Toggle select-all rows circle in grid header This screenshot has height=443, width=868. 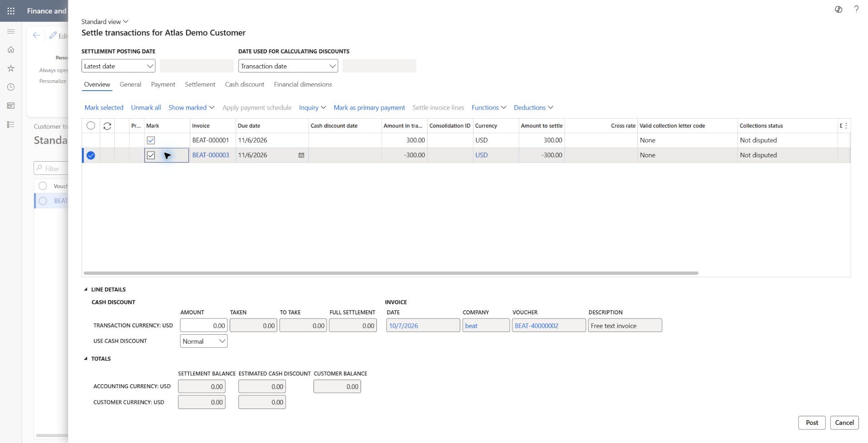[x=91, y=126]
